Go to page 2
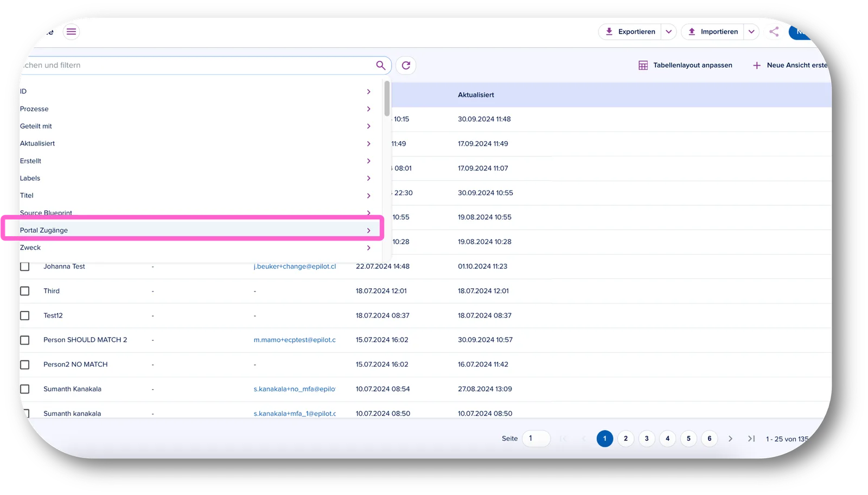The width and height of the screenshot is (868, 495). click(626, 439)
